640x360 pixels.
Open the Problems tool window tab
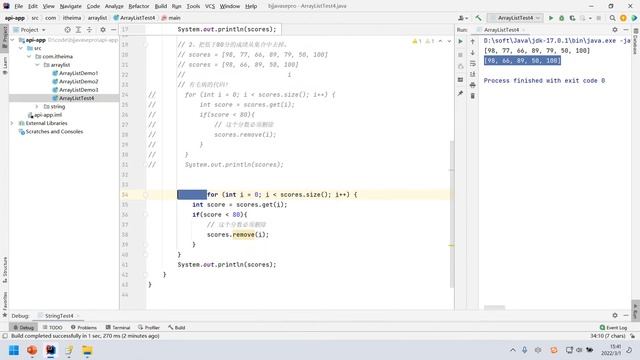click(x=84, y=327)
